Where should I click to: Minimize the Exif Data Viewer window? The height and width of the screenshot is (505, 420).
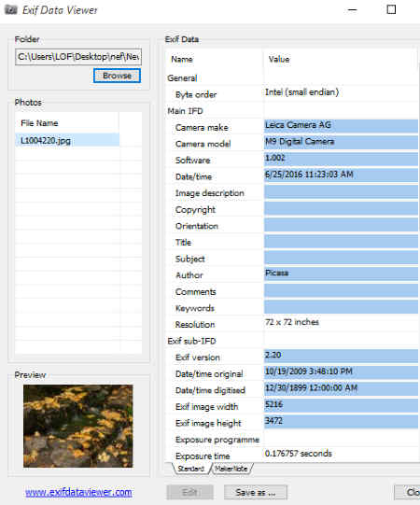pyautogui.click(x=353, y=9)
